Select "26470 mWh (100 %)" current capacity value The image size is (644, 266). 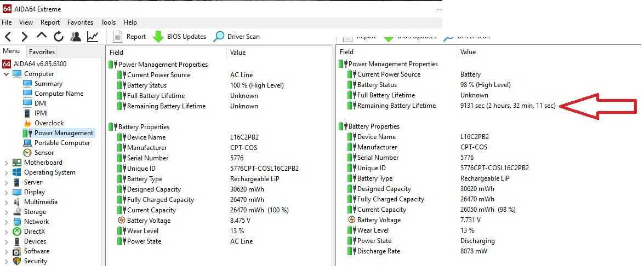[260, 210]
